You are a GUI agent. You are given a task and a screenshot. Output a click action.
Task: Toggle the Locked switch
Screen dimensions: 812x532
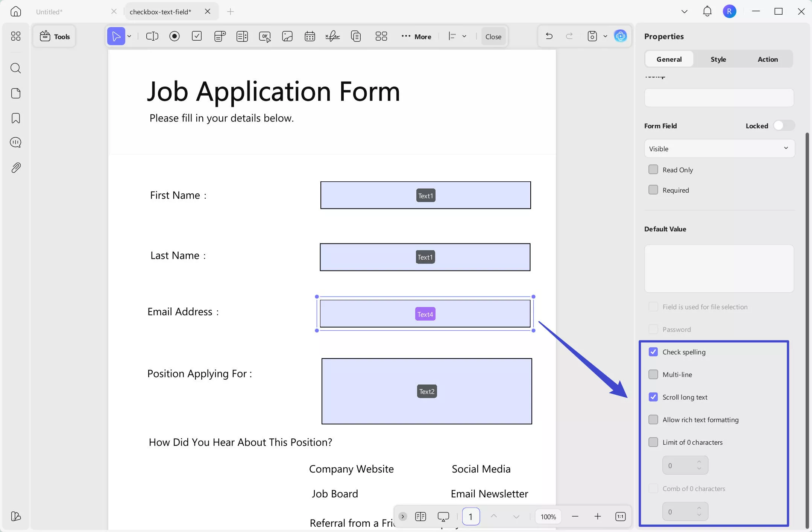click(784, 126)
